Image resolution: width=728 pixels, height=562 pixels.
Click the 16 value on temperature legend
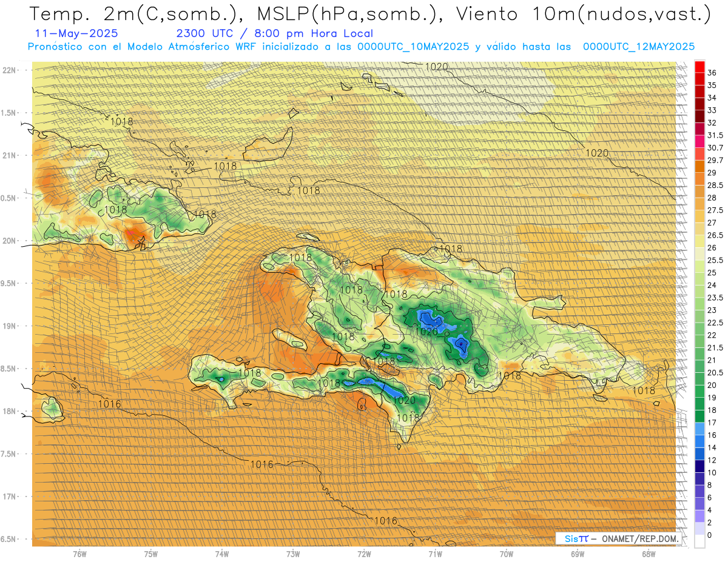(712, 435)
